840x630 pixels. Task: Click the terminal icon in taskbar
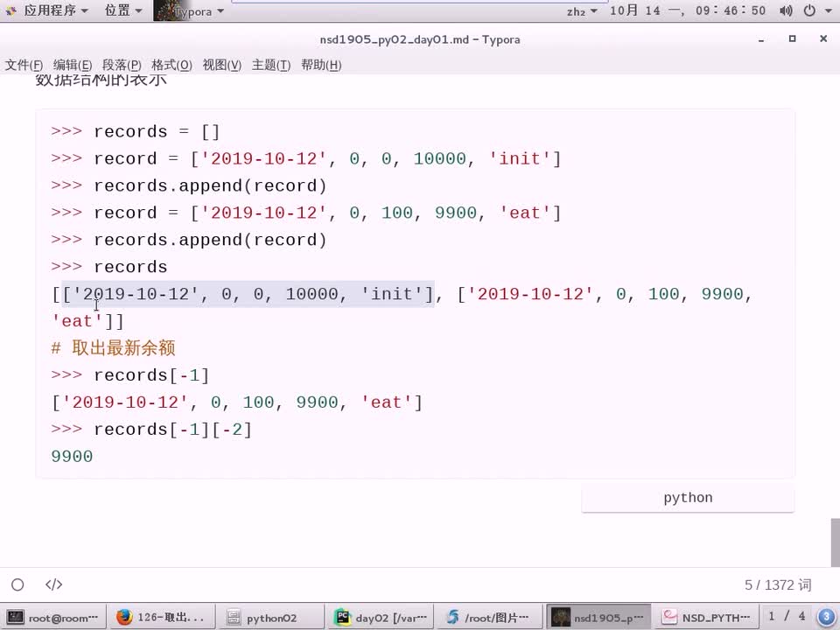(x=15, y=618)
